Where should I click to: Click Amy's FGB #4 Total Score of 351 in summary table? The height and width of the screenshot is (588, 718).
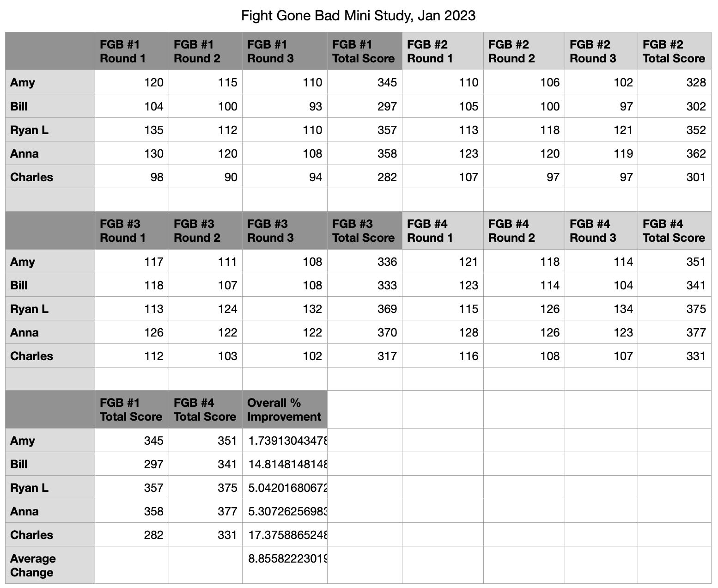[x=205, y=441]
